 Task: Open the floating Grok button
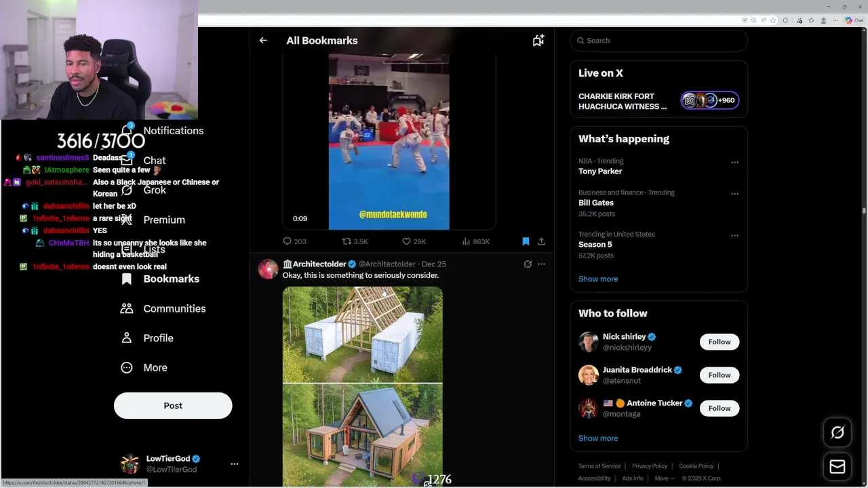tap(837, 432)
